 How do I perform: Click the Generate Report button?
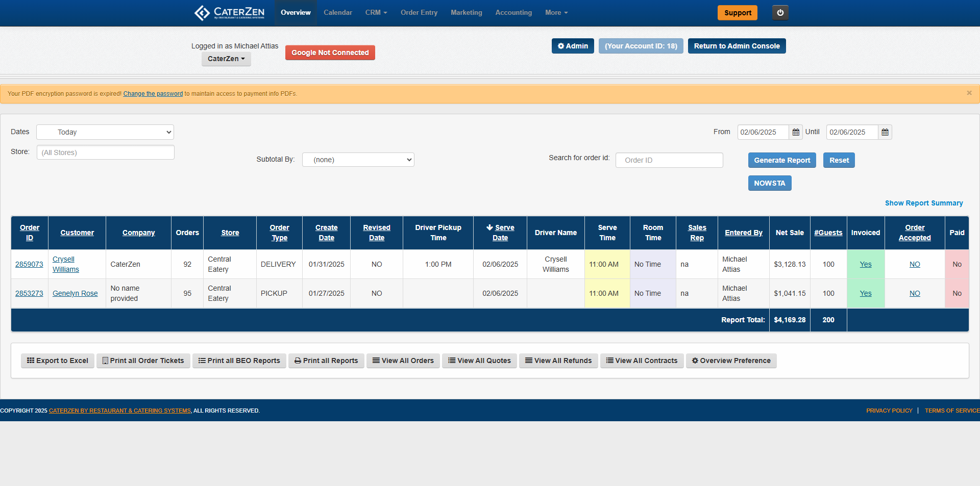point(782,160)
